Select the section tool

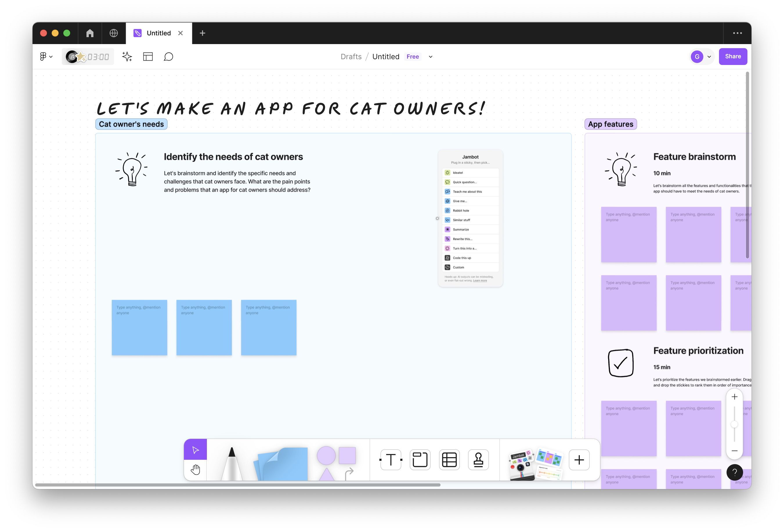[x=420, y=459]
